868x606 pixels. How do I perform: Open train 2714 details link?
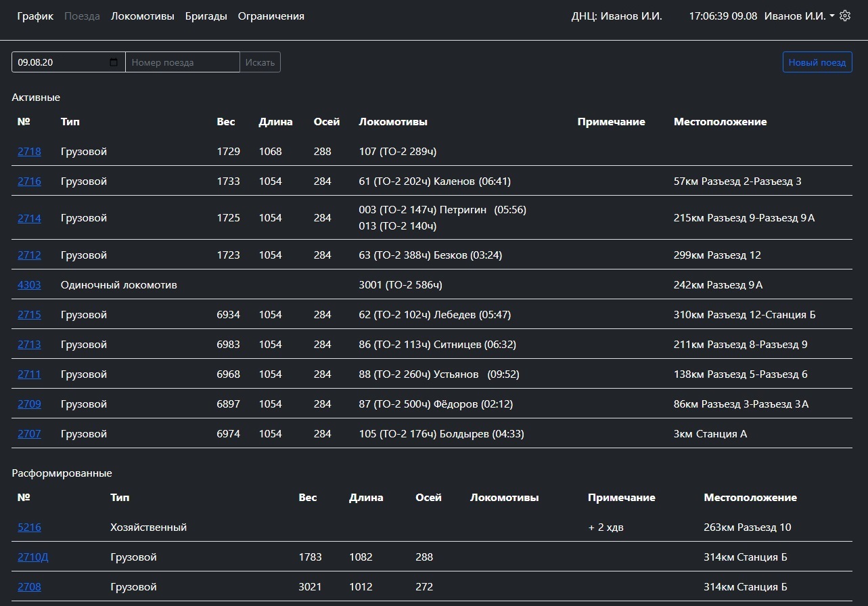pyautogui.click(x=29, y=218)
